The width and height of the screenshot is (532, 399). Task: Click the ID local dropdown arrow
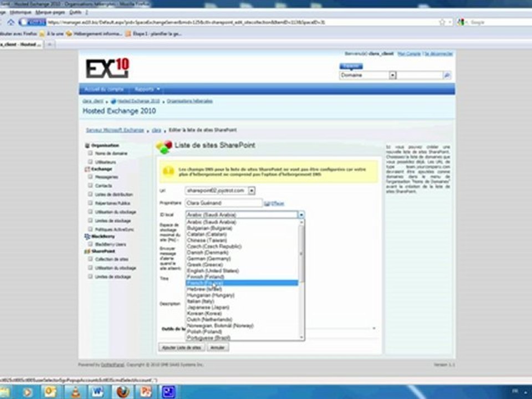coord(301,215)
